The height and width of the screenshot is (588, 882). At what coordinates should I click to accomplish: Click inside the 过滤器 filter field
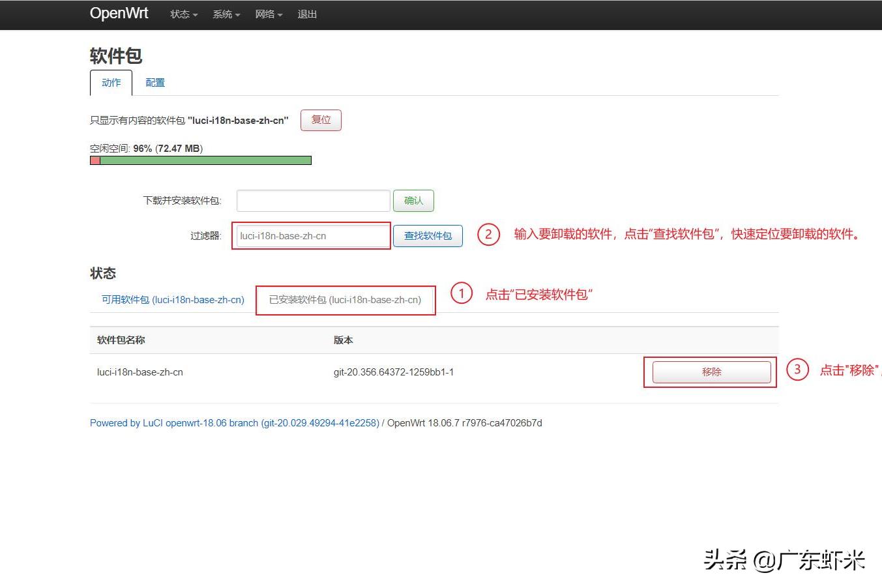pyautogui.click(x=312, y=236)
